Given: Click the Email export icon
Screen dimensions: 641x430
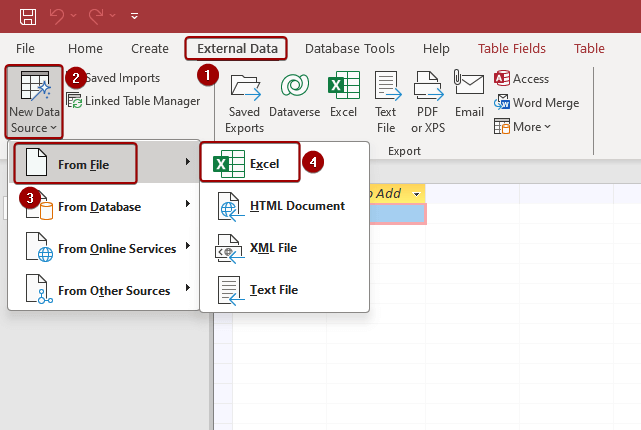Looking at the screenshot, I should 469,96.
